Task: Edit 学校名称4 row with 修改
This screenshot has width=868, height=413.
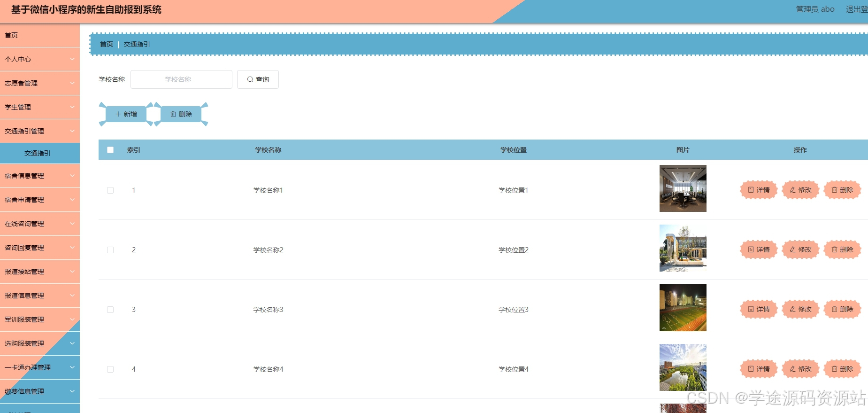Action: [x=800, y=369]
